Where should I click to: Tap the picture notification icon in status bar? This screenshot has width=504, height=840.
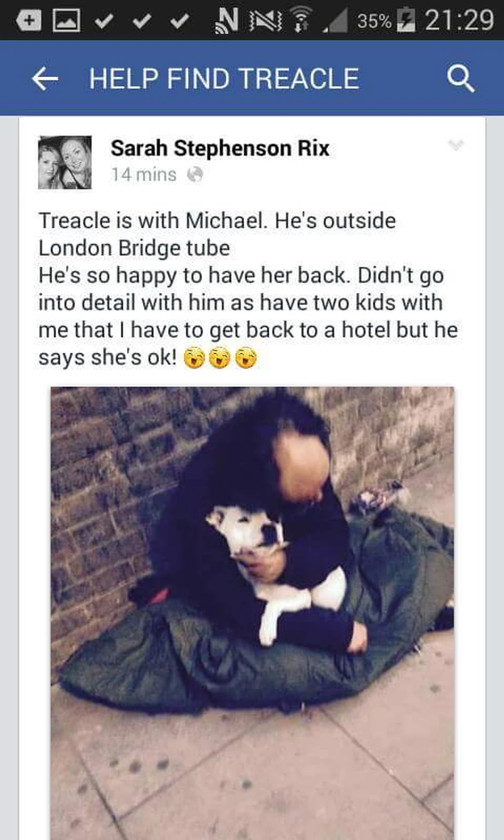tap(66, 20)
